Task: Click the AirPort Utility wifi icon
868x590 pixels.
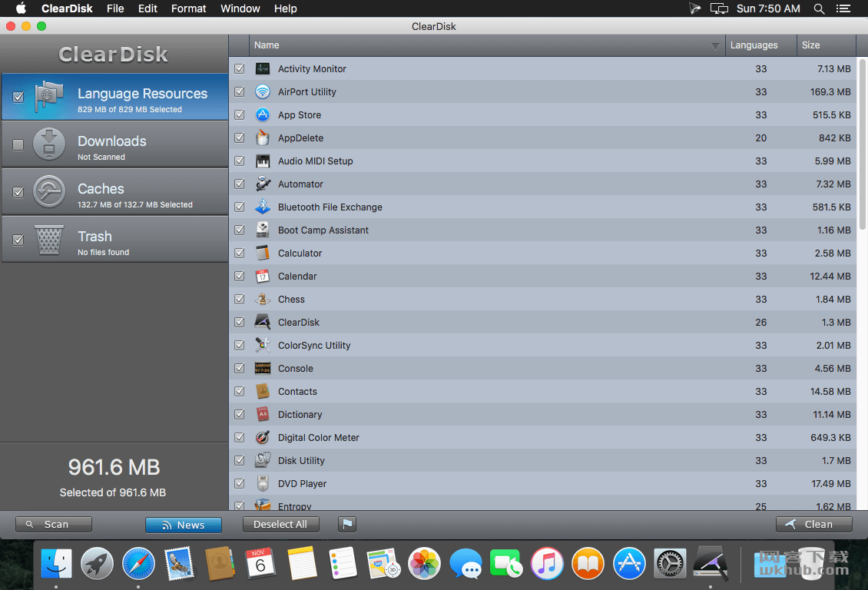Action: (263, 92)
